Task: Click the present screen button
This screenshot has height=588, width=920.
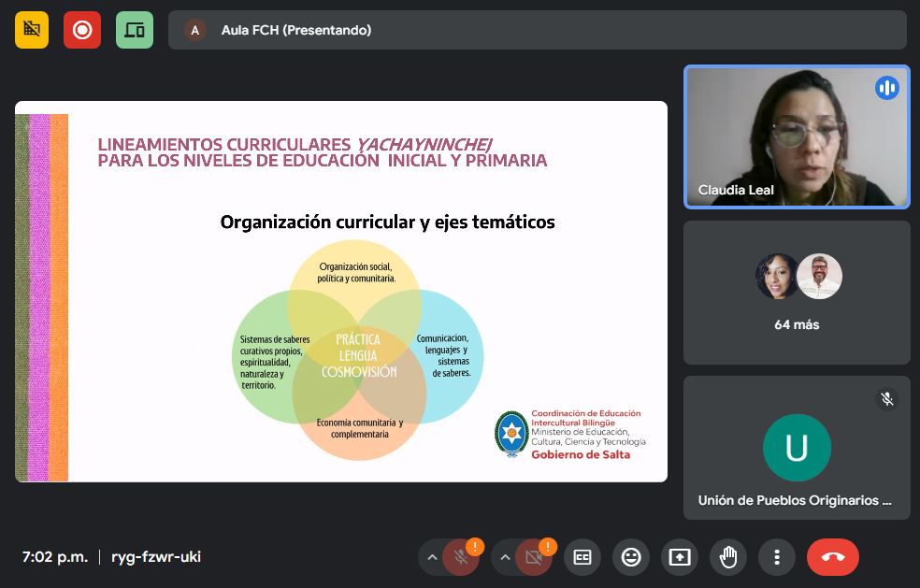Action: (x=680, y=557)
